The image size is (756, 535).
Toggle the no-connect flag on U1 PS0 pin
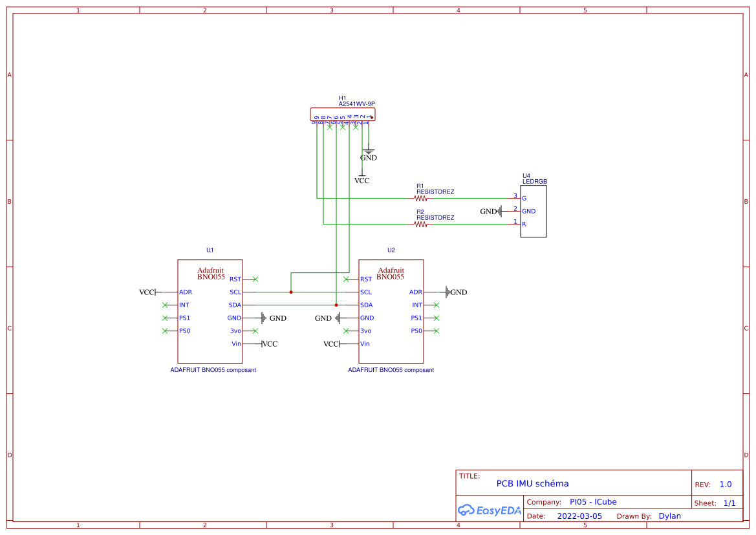pos(164,331)
